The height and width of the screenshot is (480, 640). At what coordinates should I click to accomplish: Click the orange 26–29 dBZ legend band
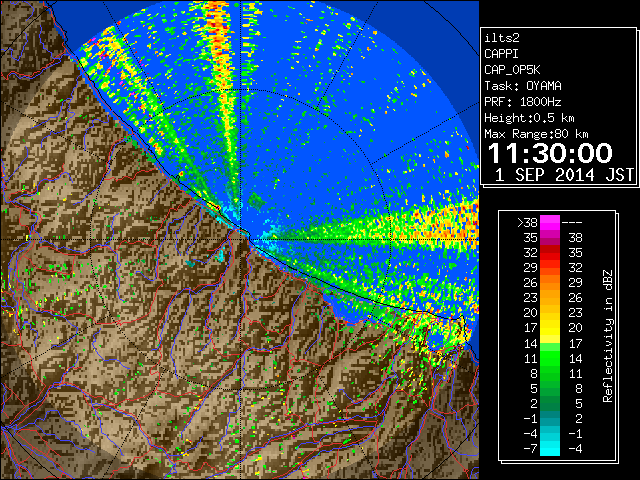pyautogui.click(x=550, y=282)
